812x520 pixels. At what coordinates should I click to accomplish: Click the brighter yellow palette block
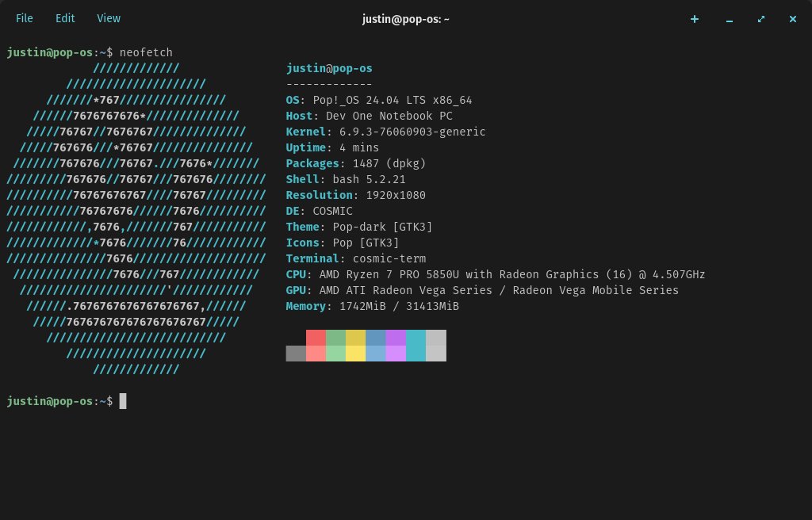[356, 354]
